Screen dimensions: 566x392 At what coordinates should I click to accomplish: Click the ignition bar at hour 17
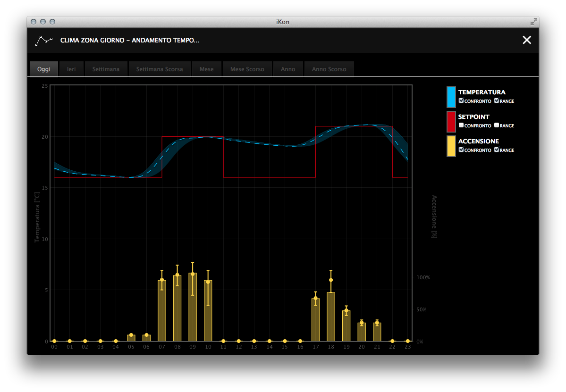315,320
